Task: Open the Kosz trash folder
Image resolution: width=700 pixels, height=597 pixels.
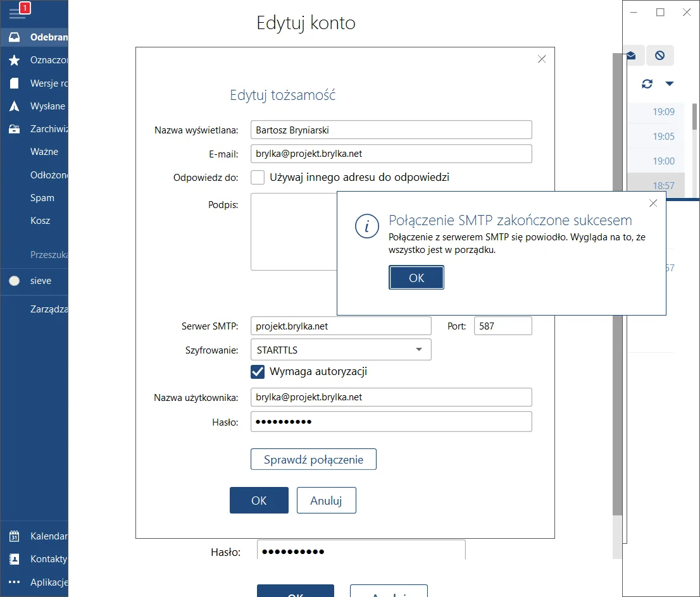Action: click(40, 221)
